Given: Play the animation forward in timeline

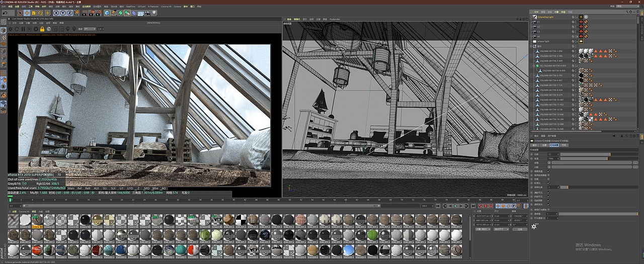Looking at the screenshot, I should pyautogui.click(x=455, y=206).
